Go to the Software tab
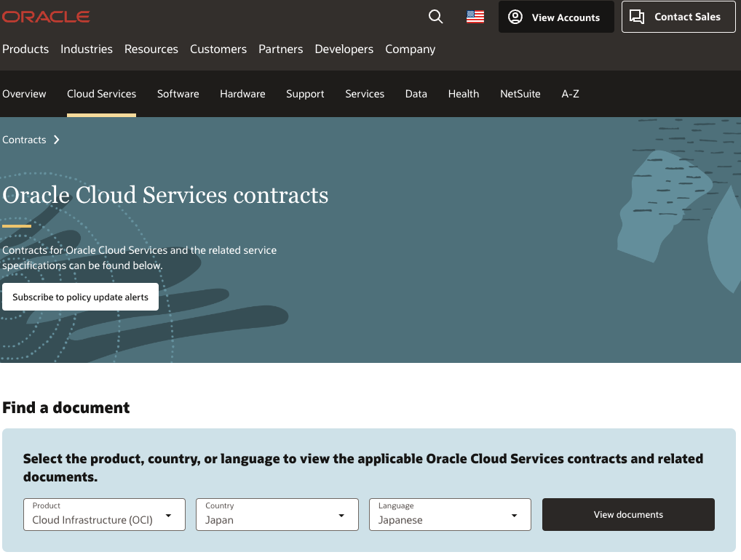This screenshot has width=741, height=560. [x=178, y=94]
